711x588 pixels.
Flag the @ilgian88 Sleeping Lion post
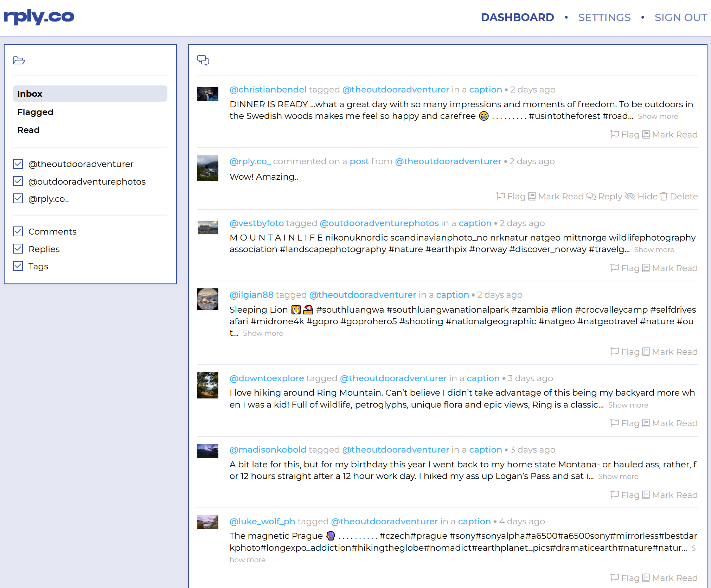(625, 352)
